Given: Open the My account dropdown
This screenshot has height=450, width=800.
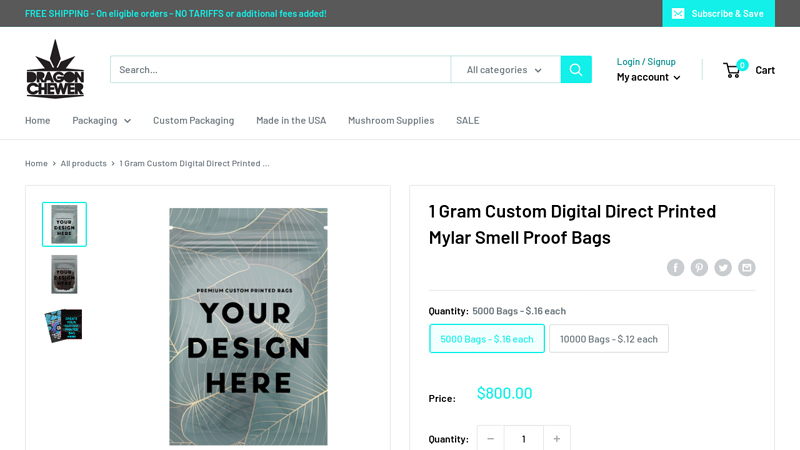Looking at the screenshot, I should 648,77.
